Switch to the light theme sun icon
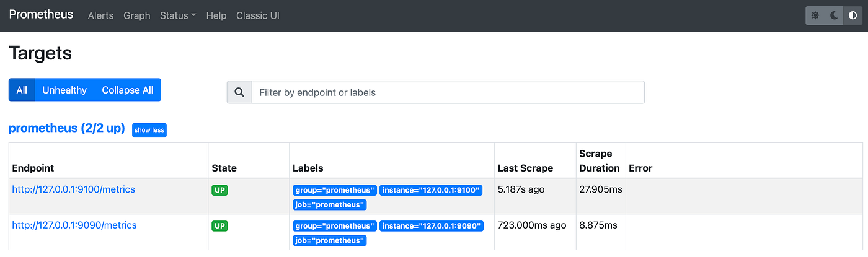The height and width of the screenshot is (257, 868). [x=815, y=15]
